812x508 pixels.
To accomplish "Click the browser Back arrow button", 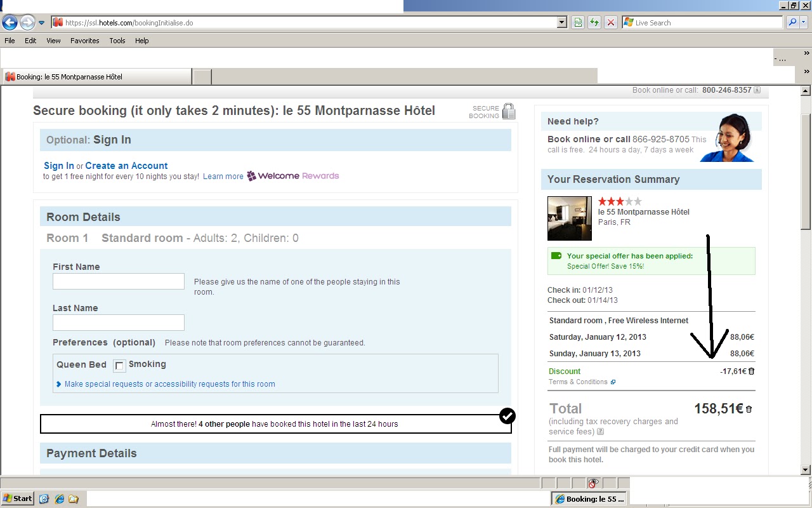I will (10, 23).
